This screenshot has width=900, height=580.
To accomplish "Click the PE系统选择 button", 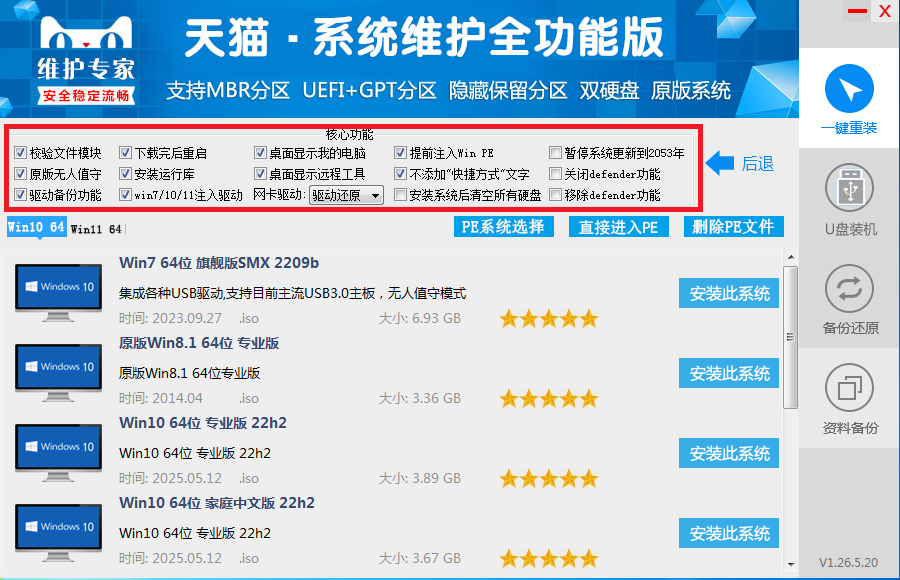I will point(503,227).
